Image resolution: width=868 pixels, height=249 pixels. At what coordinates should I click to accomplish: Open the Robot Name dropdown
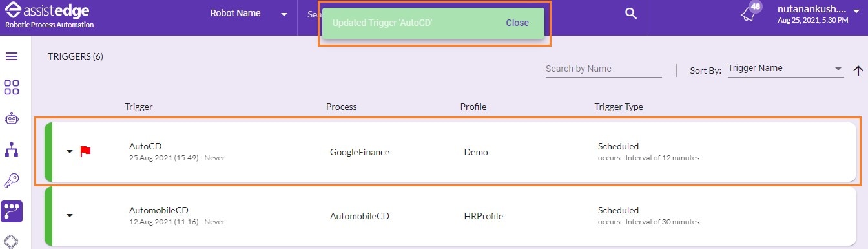click(x=249, y=14)
